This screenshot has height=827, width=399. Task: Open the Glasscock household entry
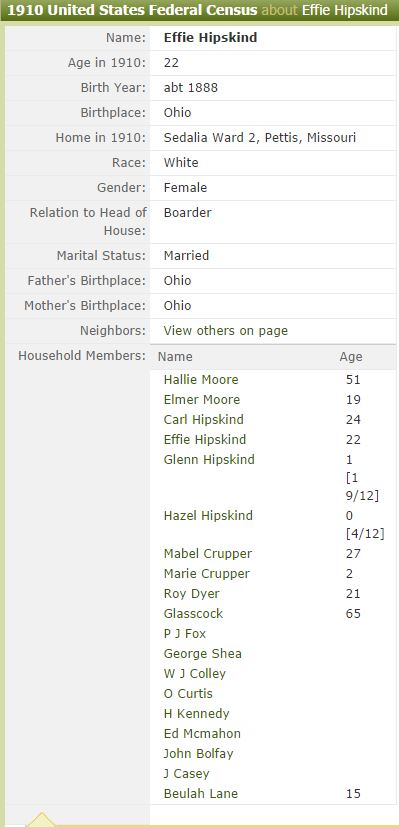pos(193,614)
